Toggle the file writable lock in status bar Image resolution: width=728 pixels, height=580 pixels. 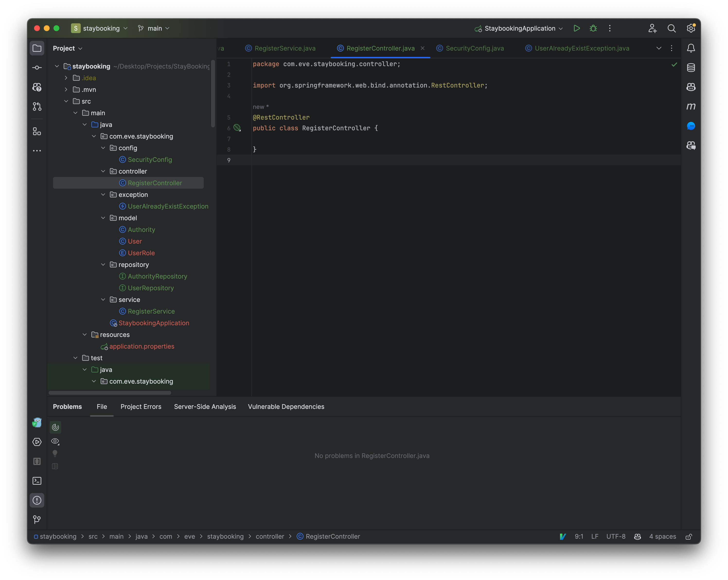point(689,536)
